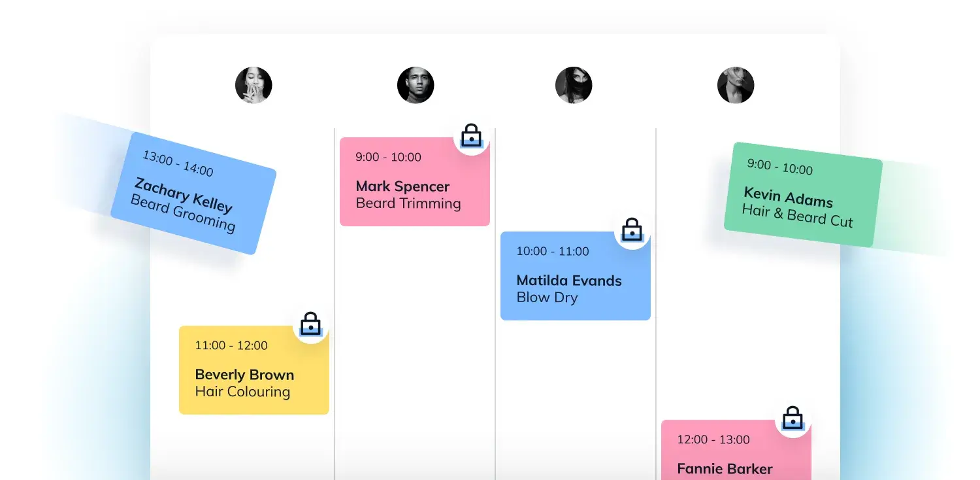
Task: Select the fourth staff member avatar
Action: click(x=736, y=85)
